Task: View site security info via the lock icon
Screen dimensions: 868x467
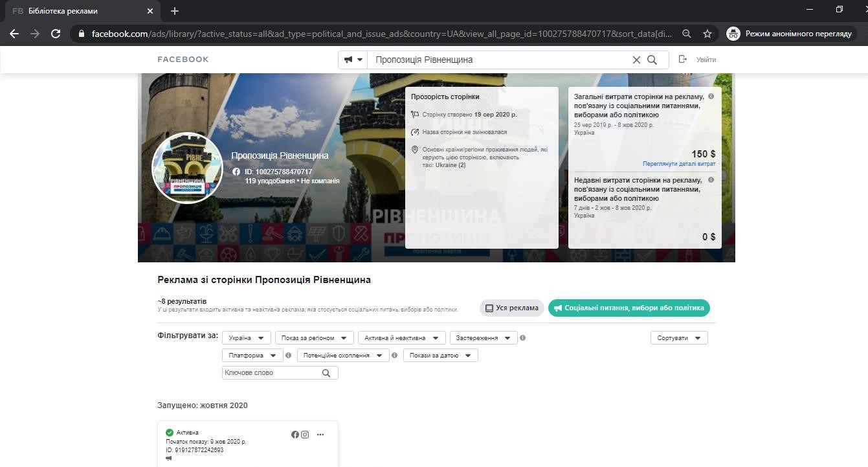Action: click(x=81, y=34)
